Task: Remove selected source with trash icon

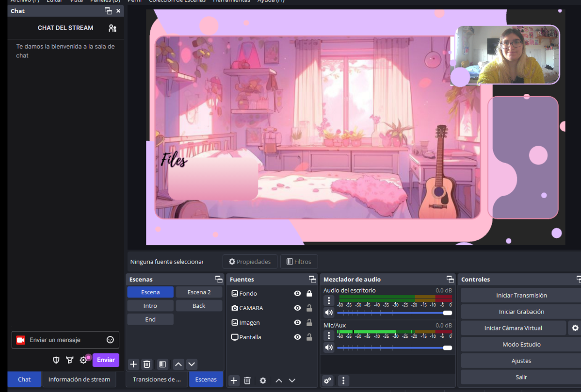Action: point(247,381)
